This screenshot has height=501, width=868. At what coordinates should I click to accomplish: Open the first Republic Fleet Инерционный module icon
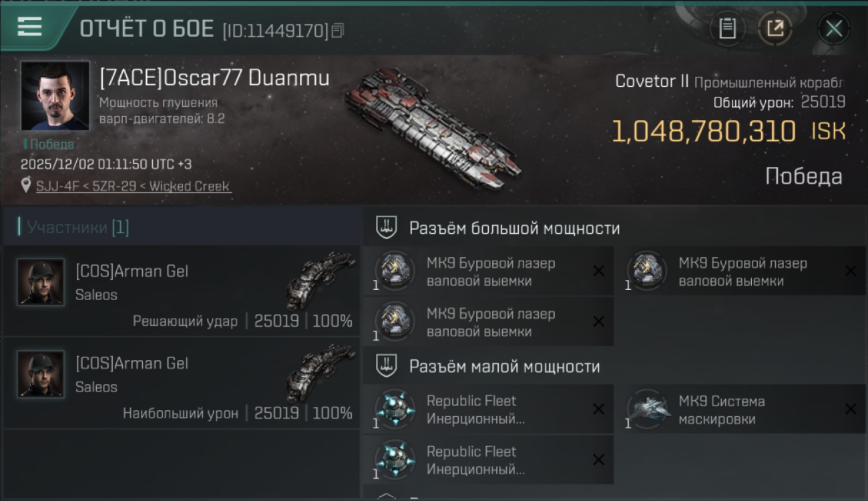point(395,409)
